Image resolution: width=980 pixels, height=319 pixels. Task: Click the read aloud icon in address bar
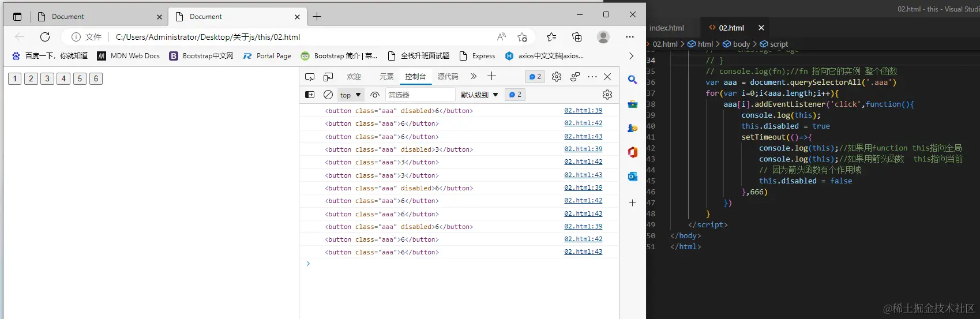(501, 37)
